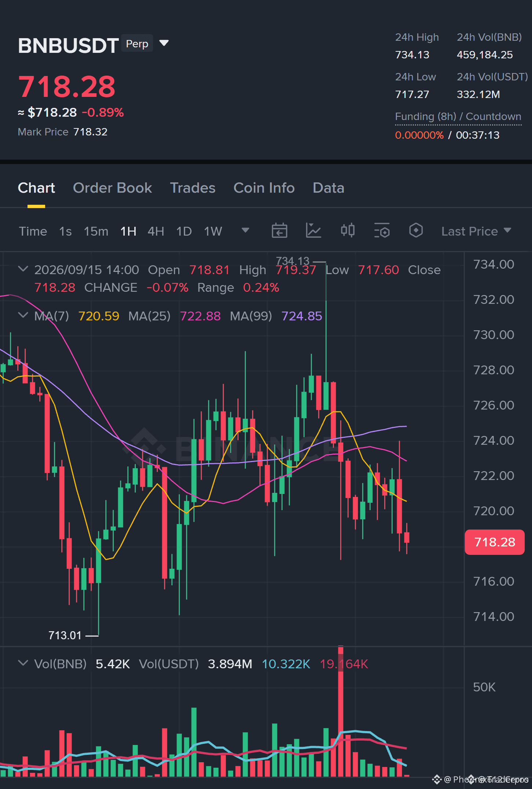Open the Trades tab
The image size is (532, 789).
click(193, 188)
